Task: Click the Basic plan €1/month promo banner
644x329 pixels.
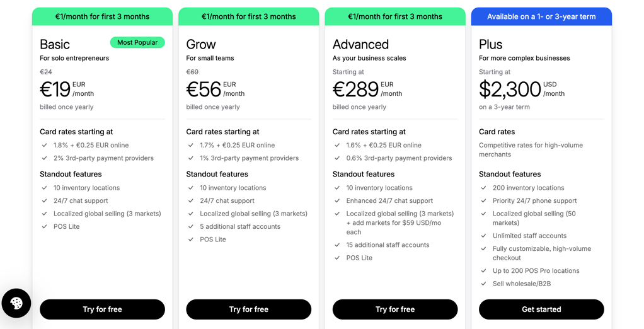Action: coord(102,16)
